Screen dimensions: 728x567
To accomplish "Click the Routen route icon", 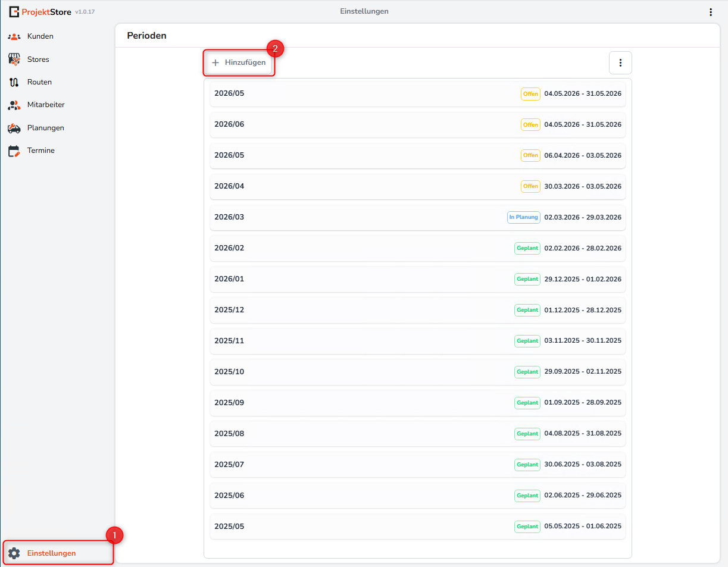I will 14,82.
